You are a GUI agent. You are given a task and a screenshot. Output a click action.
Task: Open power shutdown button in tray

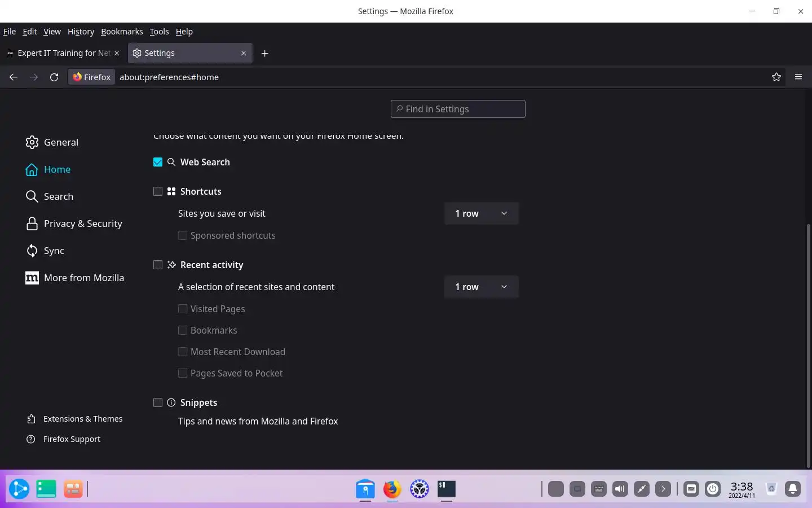click(x=713, y=489)
